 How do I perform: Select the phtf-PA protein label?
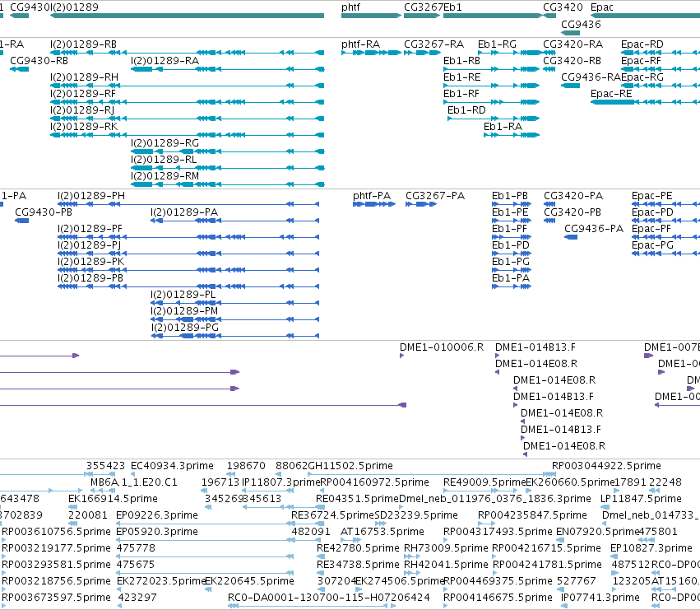click(x=372, y=196)
